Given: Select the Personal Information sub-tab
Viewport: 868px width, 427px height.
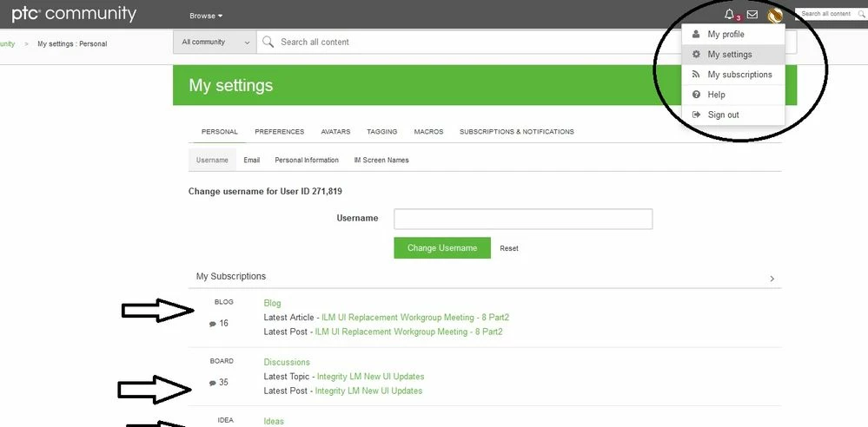Looking at the screenshot, I should click(307, 160).
